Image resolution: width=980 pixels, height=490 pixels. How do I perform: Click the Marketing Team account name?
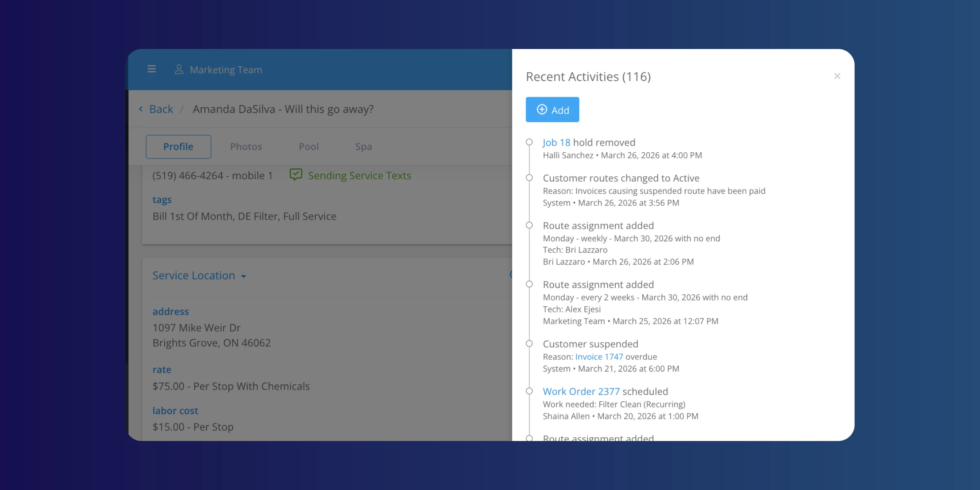(x=226, y=70)
